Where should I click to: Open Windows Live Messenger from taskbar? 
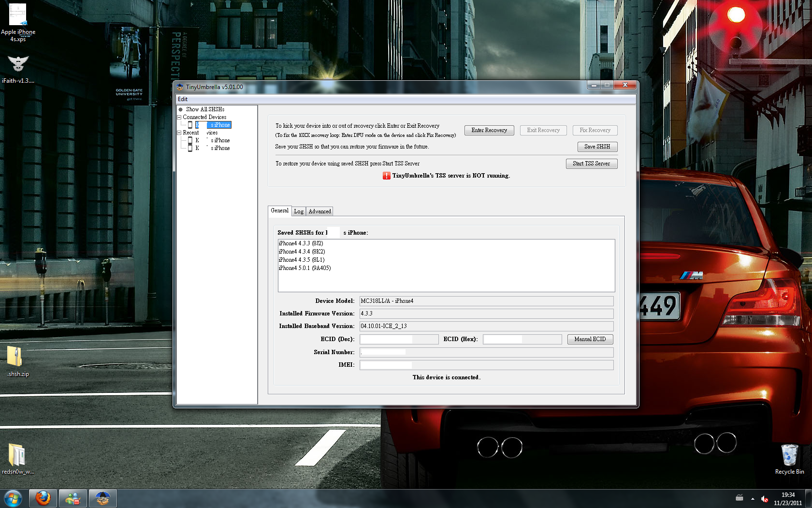[73, 498]
